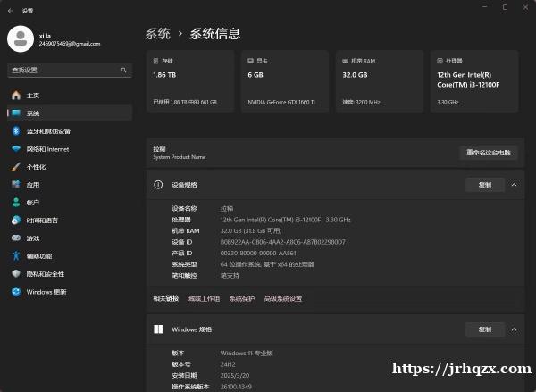Click the 游戏 gaming controller icon
Viewport: 536px width, 392px height.
pos(16,238)
